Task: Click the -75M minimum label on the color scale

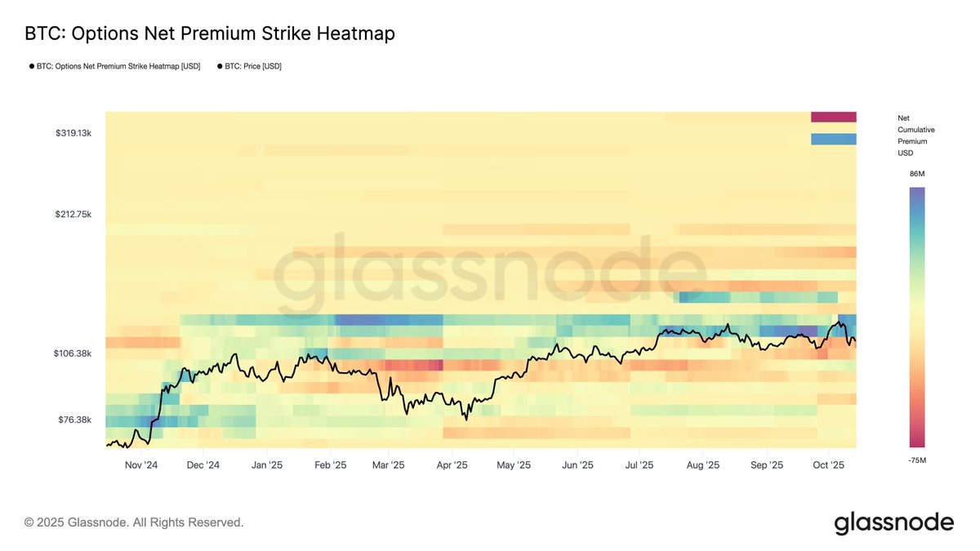Action: coord(916,460)
